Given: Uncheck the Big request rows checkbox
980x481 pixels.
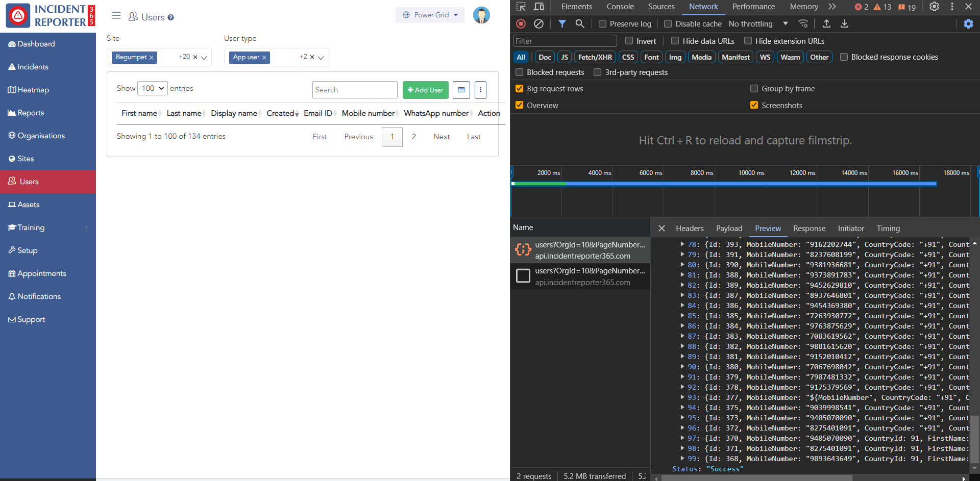Looking at the screenshot, I should (x=520, y=89).
